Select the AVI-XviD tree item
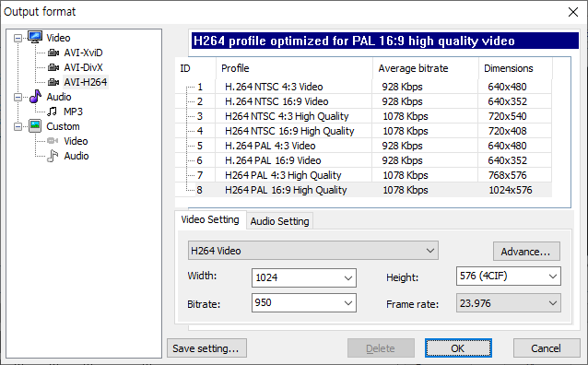This screenshot has height=365, width=588. (83, 53)
